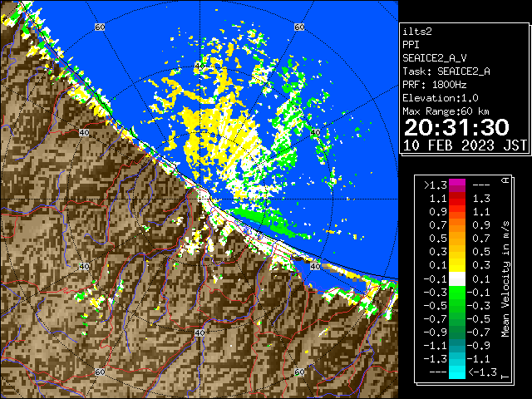Click the 'SEAICE2_A_V' product name text
Image resolution: width=532 pixels, height=399 pixels.
[435, 58]
